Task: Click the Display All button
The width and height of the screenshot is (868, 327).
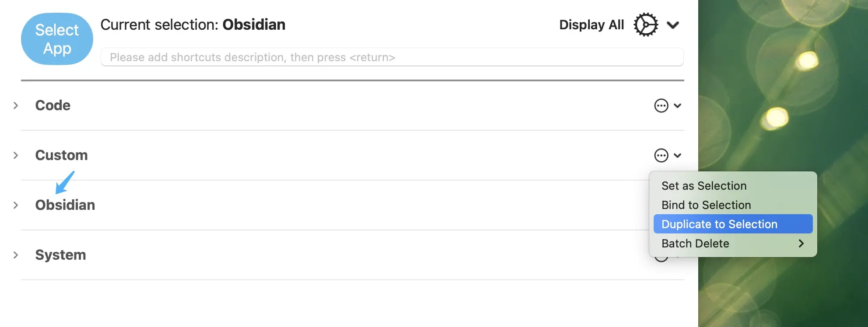Action: click(x=591, y=25)
